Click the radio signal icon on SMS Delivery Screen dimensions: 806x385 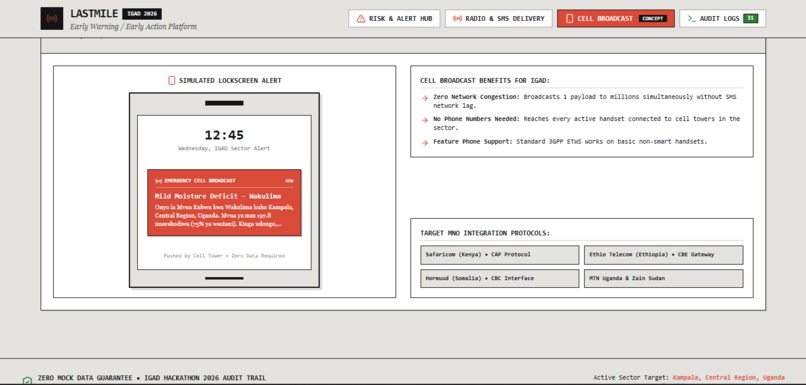coord(457,19)
